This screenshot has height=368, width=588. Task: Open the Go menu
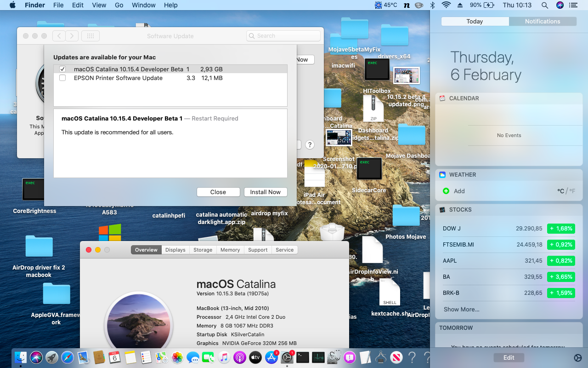[119, 5]
